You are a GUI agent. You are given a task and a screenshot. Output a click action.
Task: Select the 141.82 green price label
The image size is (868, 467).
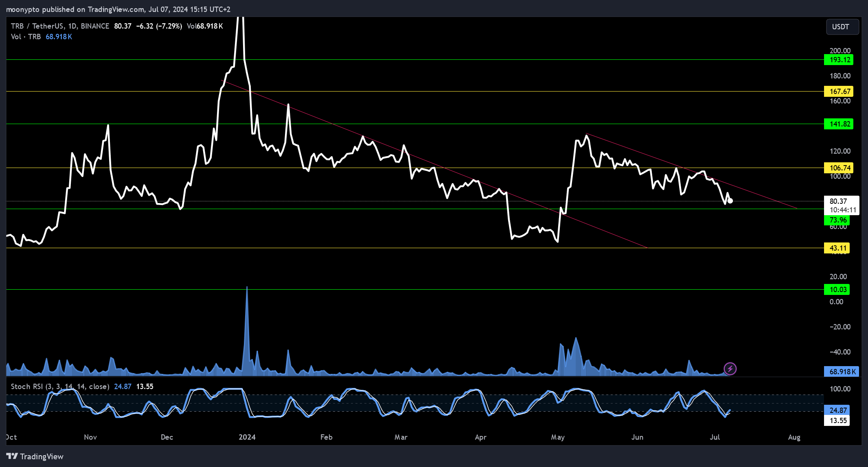pos(839,124)
